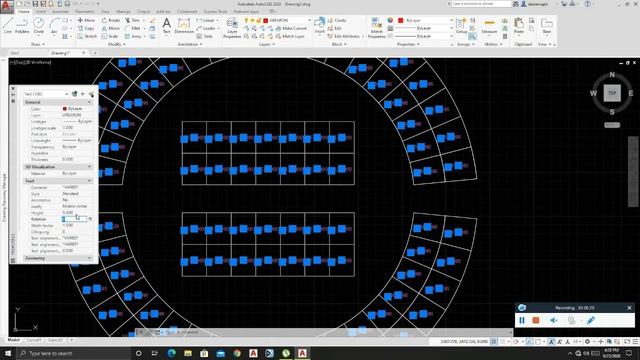Click the Linear dimension tool
This screenshot has width=640, height=360.
[x=206, y=20]
